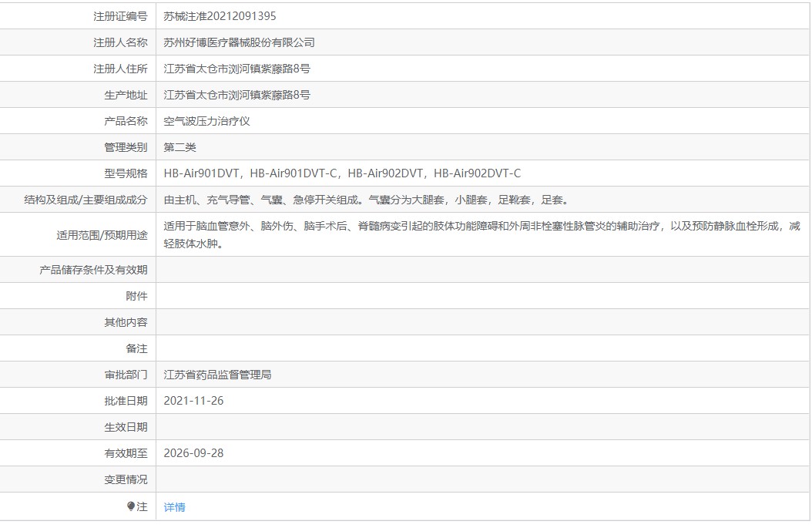Select model list starting with HB-Air901DVT

[342, 173]
